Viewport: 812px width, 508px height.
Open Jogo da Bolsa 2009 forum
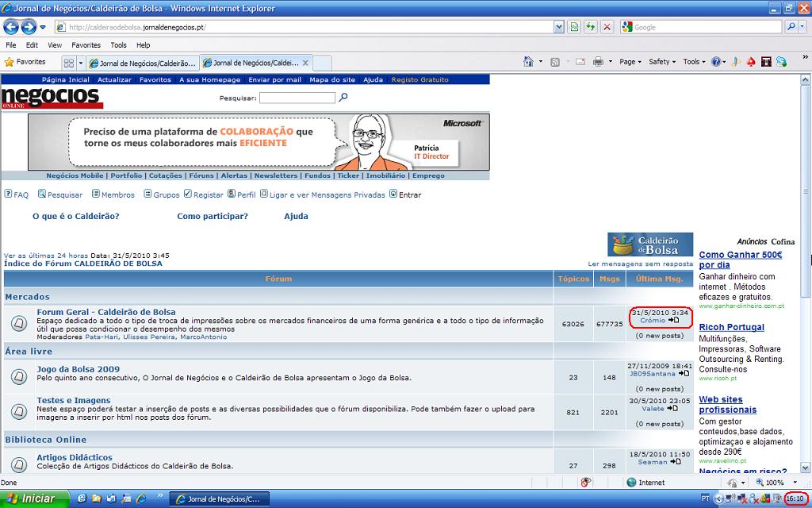pyautogui.click(x=79, y=369)
